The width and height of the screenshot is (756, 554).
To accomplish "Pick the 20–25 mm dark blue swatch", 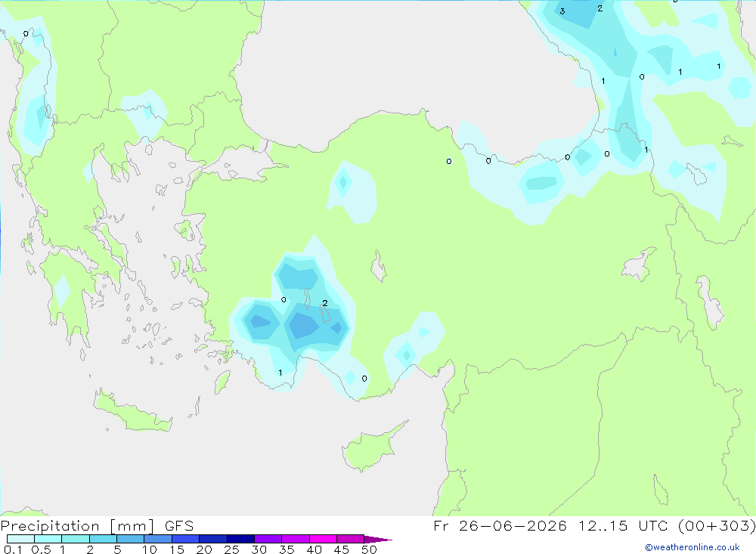I will tap(213, 539).
